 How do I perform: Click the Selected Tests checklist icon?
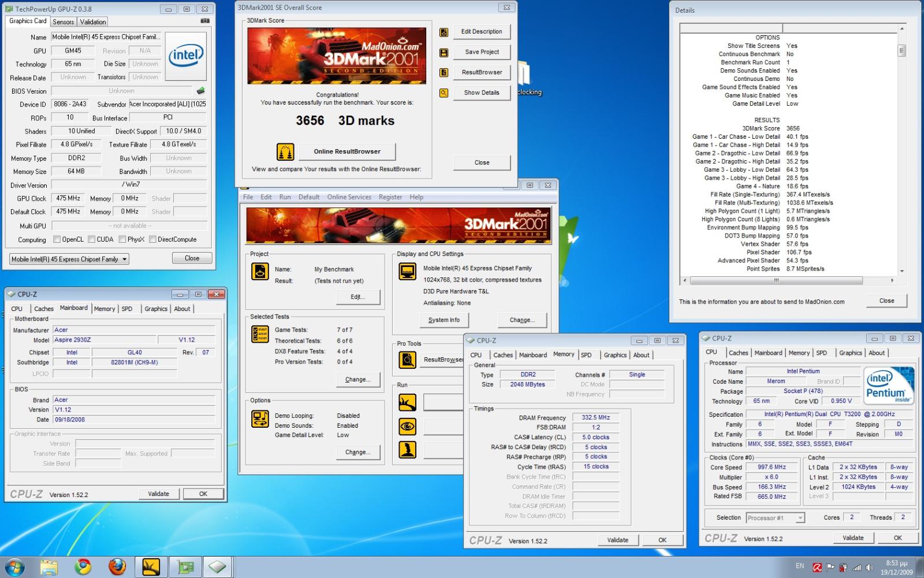(260, 334)
